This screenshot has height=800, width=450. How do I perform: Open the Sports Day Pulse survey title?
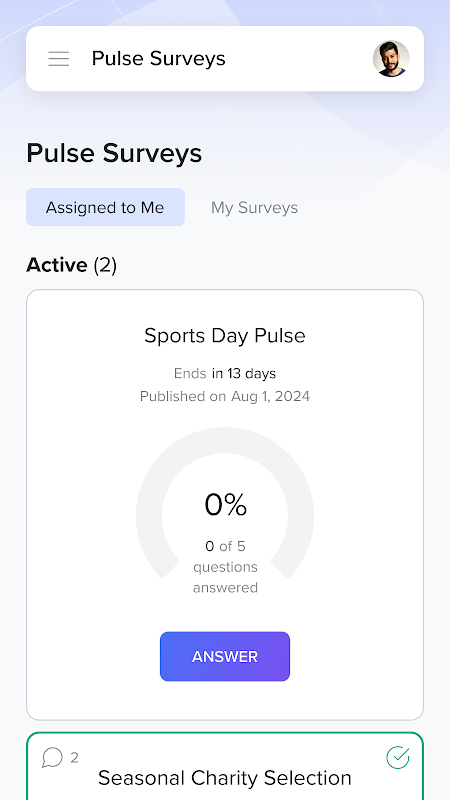coord(225,336)
